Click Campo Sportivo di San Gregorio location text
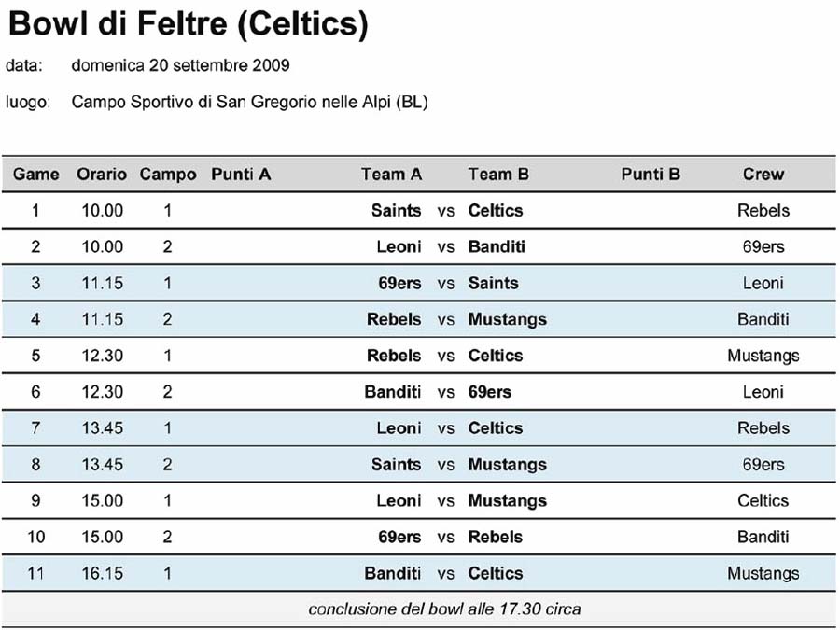This screenshot has height=630, width=840. point(249,102)
